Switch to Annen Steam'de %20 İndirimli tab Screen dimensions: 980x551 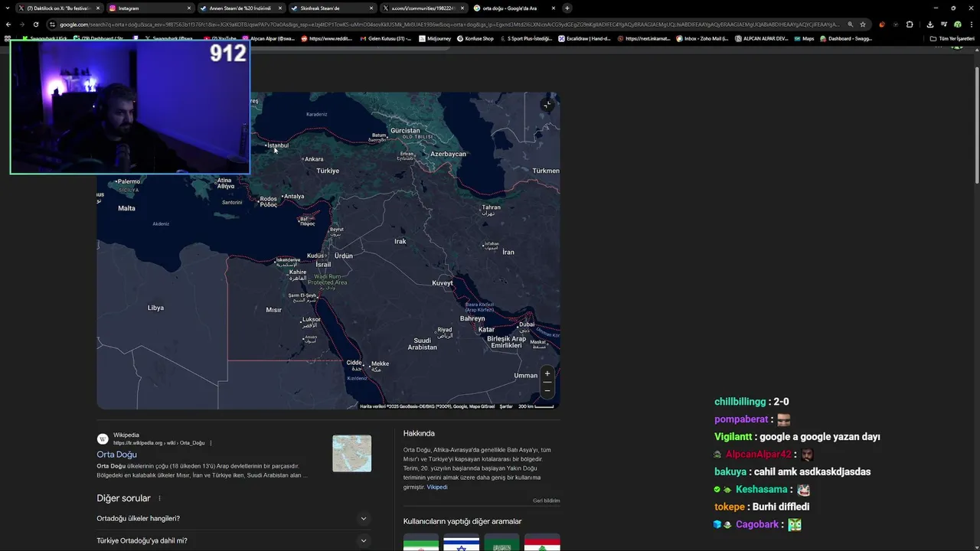coord(240,8)
